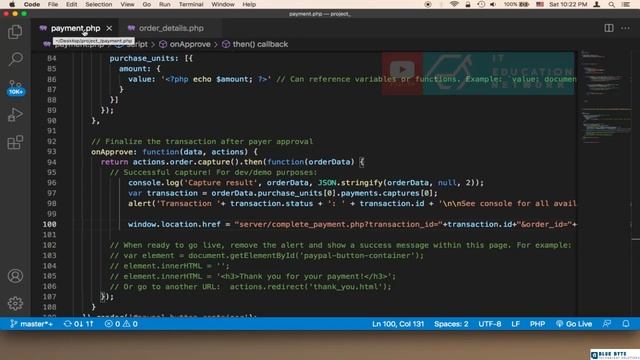640x360 pixels.
Task: Synchronize changes in the status bar
Action: click(x=78, y=324)
